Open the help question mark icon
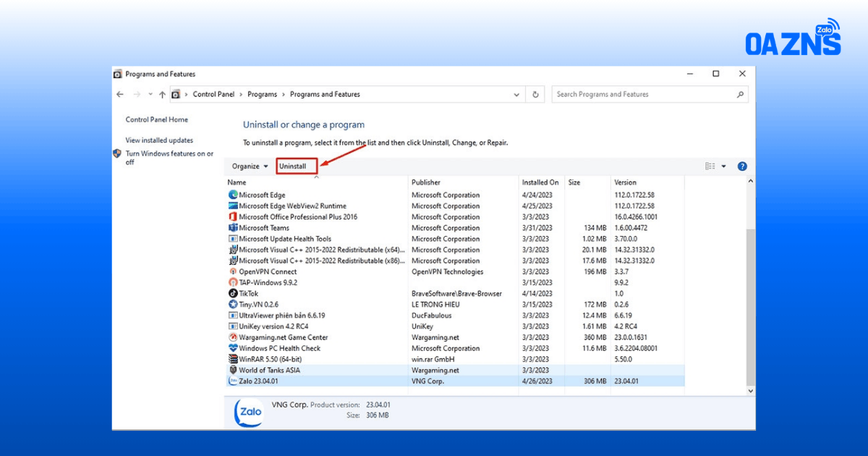 [742, 166]
